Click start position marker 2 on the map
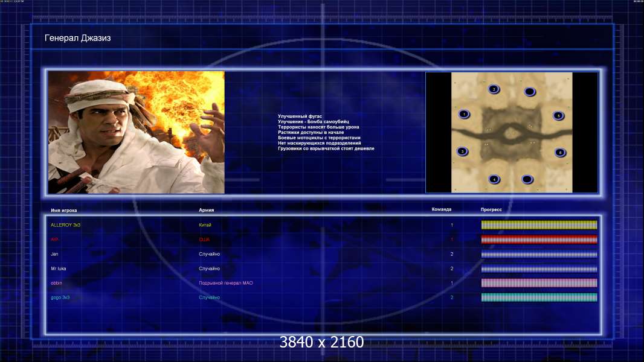Image resolution: width=644 pixels, height=362 pixels. (494, 89)
